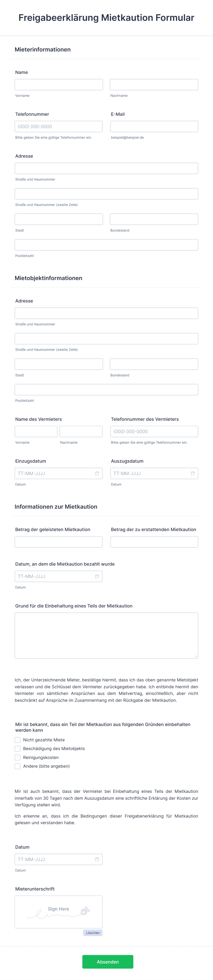Select Andere (bitte angeben)
The height and width of the screenshot is (980, 213).
click(18, 766)
